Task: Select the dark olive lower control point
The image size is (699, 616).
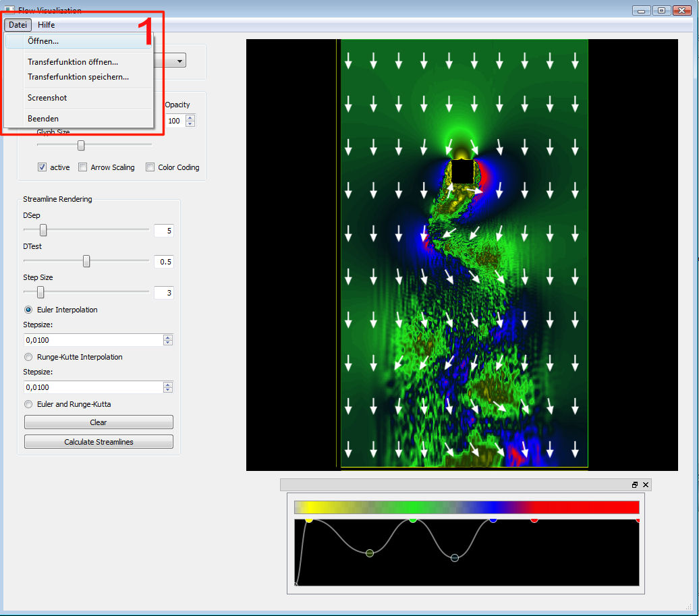Action: [x=369, y=553]
